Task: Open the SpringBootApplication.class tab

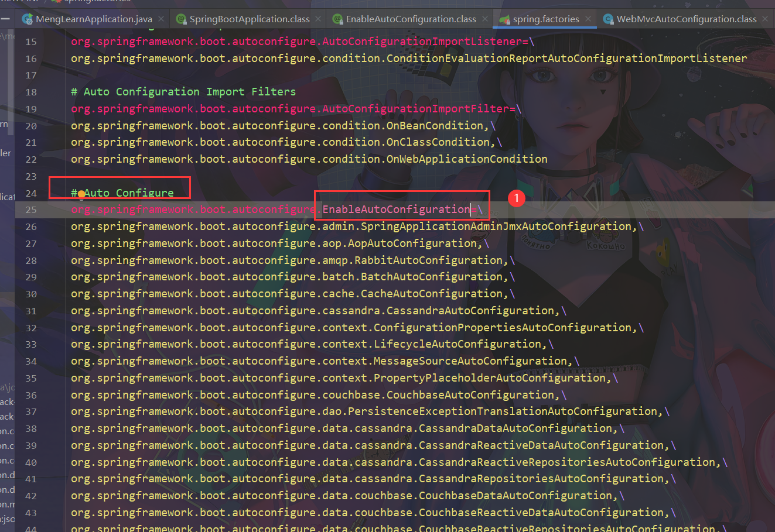Action: tap(250, 19)
